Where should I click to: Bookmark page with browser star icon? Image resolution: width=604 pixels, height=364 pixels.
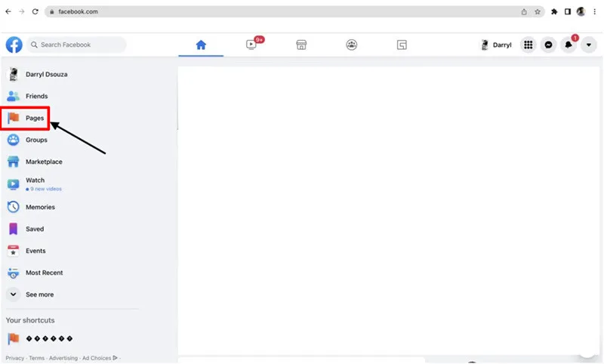click(x=538, y=11)
